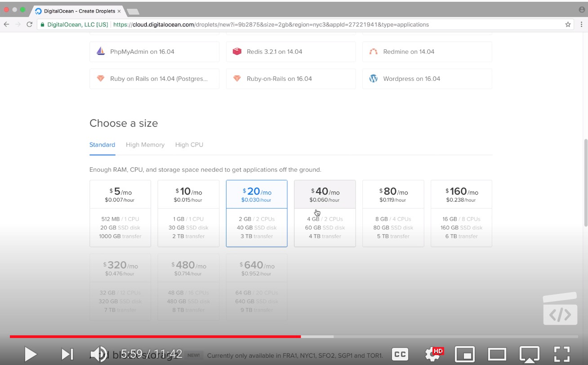Switch to the Standard size tab

102,145
